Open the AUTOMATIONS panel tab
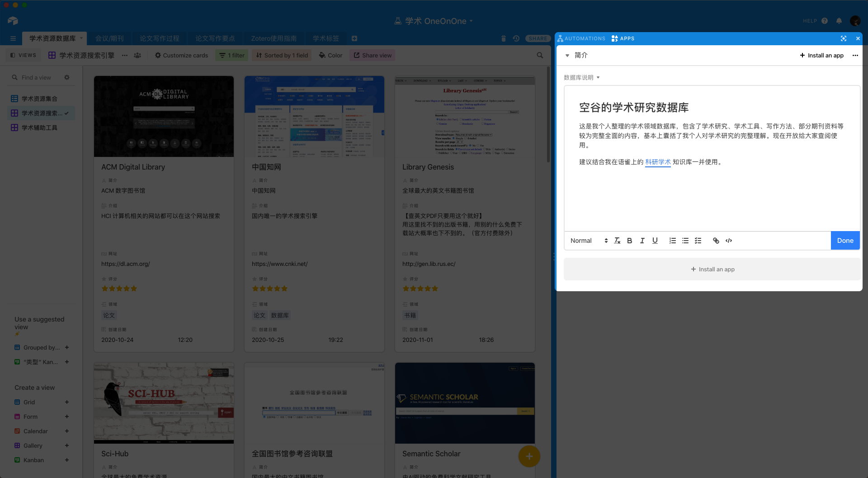Viewport: 868px width, 478px height. 581,38
